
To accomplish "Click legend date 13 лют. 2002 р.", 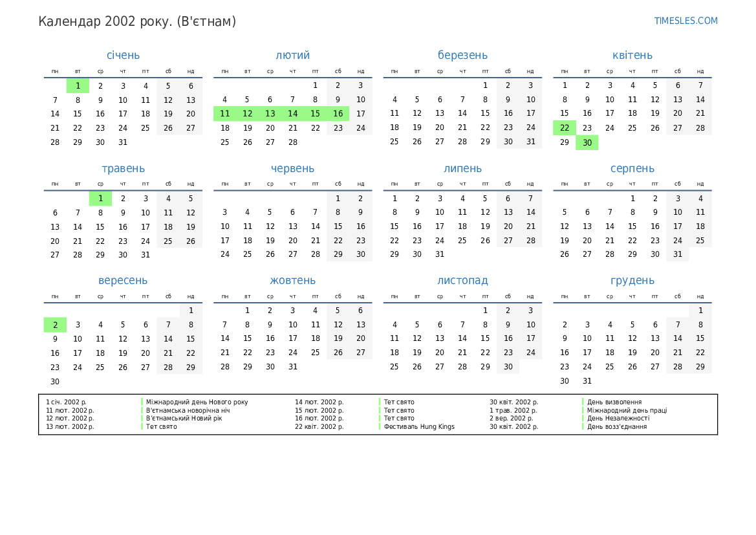I will tap(70, 426).
